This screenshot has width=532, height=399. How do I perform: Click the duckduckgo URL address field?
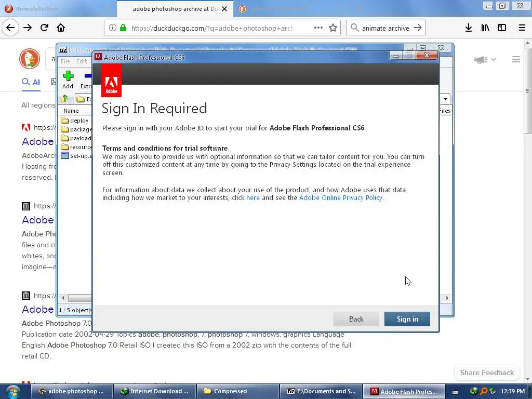point(212,28)
